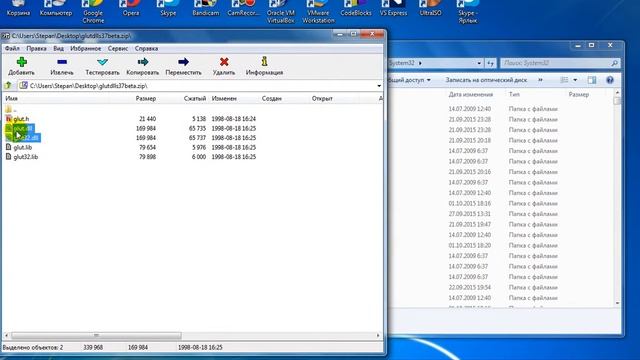
Task: Toggle the Explorer preview pane button
Action: point(592,80)
